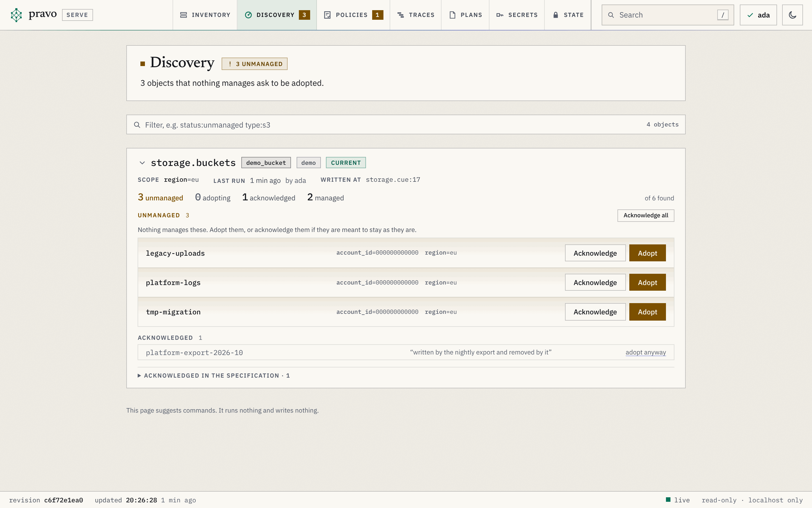The height and width of the screenshot is (508, 812).
Task: Click the 3 UNMANAGED header badge
Action: point(254,64)
